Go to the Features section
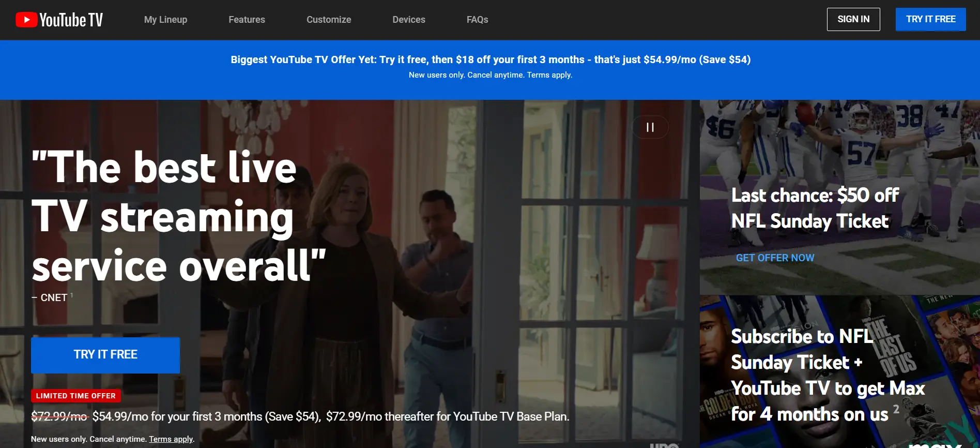 tap(247, 20)
